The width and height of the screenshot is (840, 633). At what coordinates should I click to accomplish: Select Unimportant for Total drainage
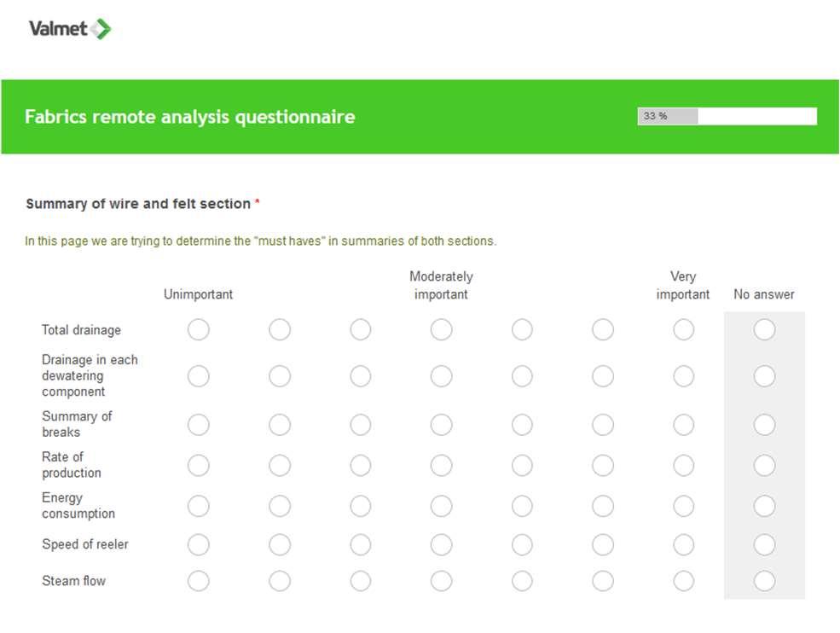point(198,329)
